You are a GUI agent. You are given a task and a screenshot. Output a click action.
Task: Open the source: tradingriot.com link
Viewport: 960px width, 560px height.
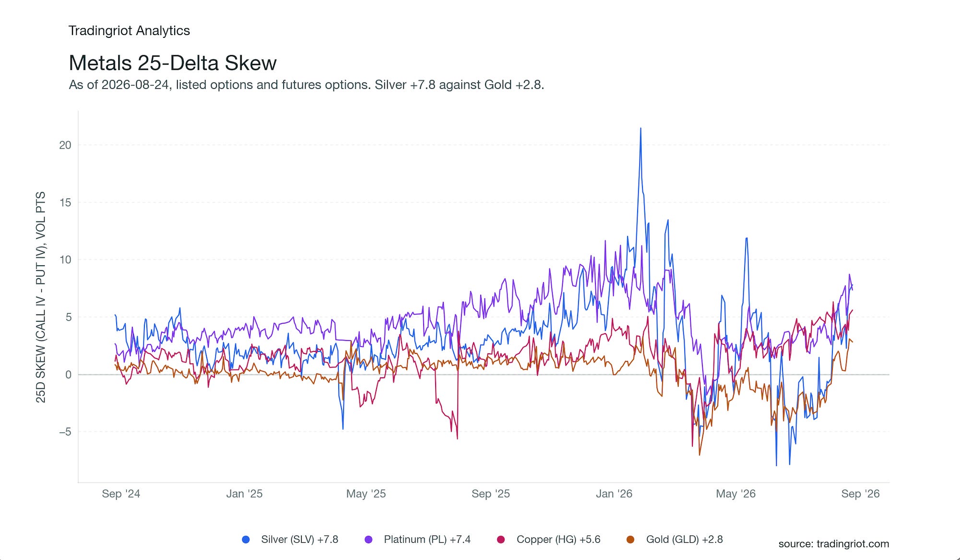coord(834,544)
